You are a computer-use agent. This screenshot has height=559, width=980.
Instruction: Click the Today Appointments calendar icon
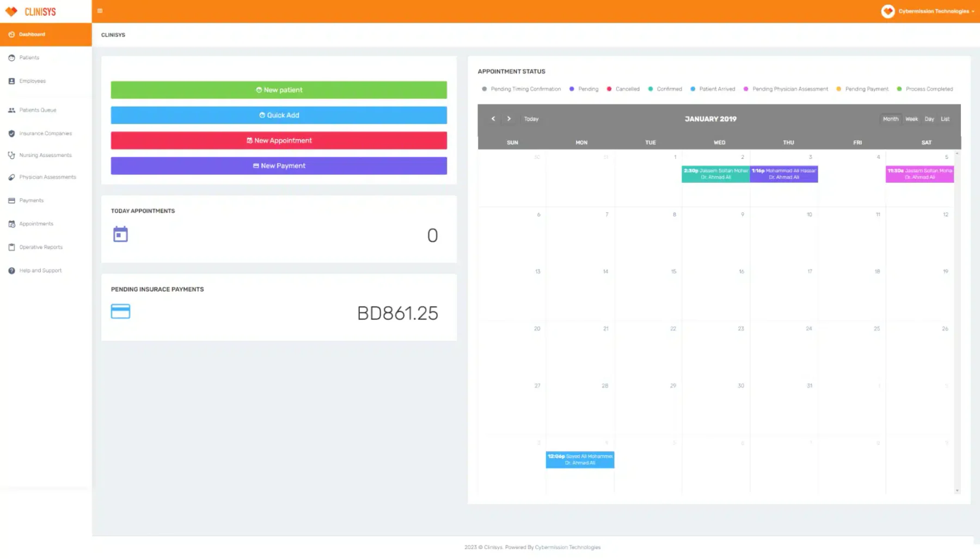120,234
